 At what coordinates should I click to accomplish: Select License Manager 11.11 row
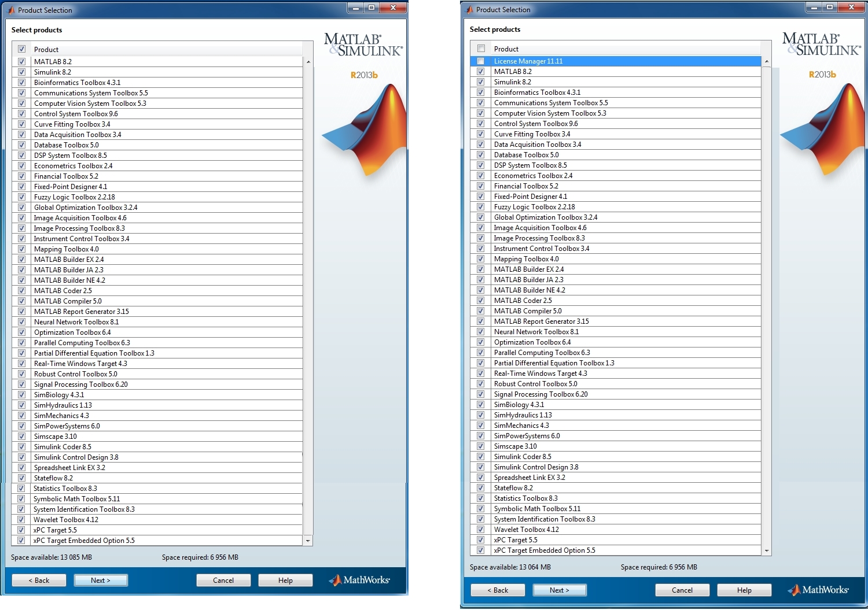(x=616, y=61)
